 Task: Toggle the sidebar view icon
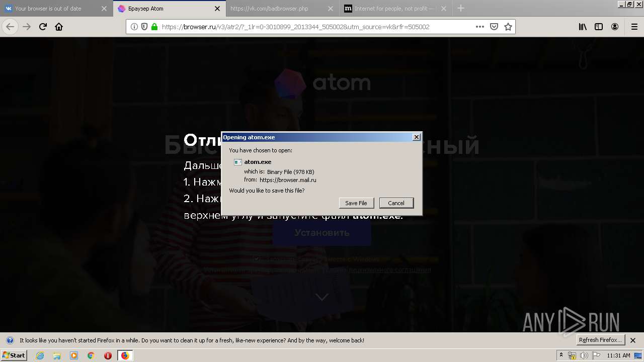pos(599,27)
